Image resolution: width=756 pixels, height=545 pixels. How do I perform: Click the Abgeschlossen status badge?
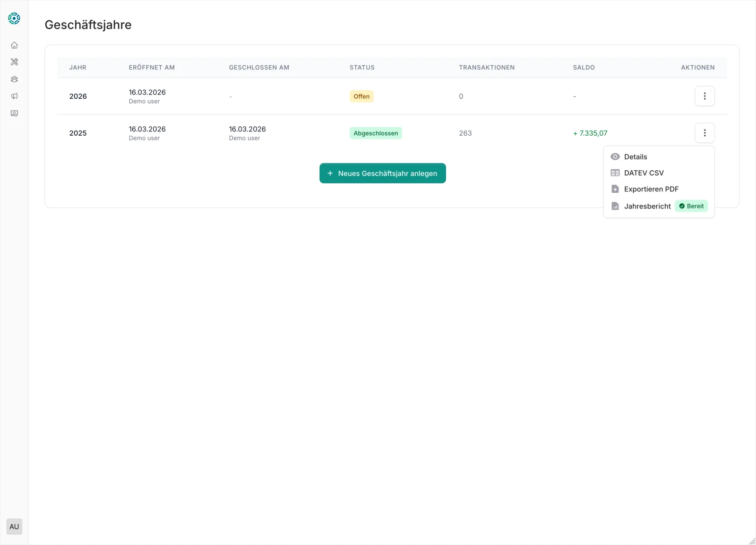pyautogui.click(x=376, y=133)
